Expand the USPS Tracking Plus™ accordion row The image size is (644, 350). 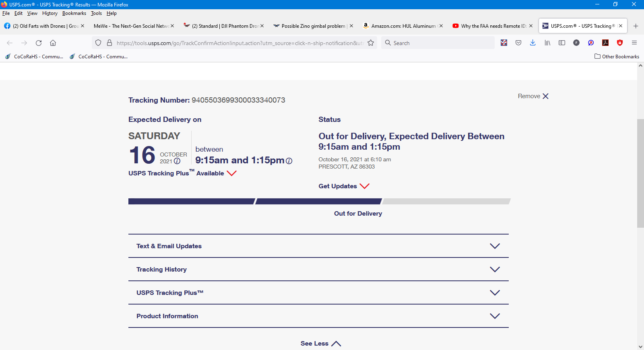coord(318,293)
